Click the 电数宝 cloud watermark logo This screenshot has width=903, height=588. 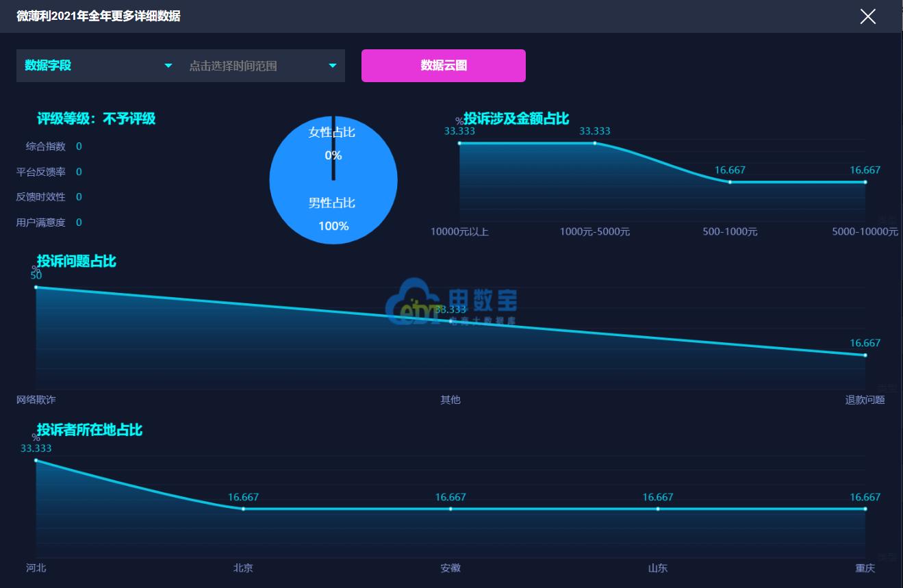451,302
